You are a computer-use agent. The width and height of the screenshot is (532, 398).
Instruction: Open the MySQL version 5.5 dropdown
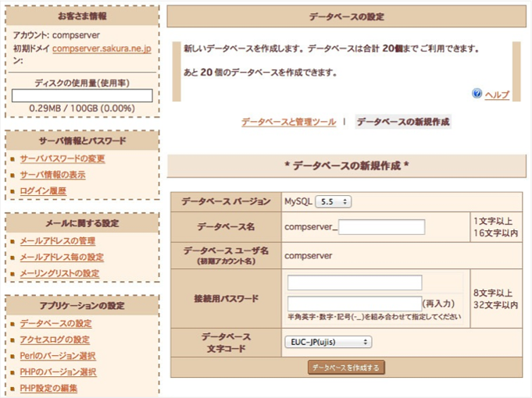coord(333,201)
